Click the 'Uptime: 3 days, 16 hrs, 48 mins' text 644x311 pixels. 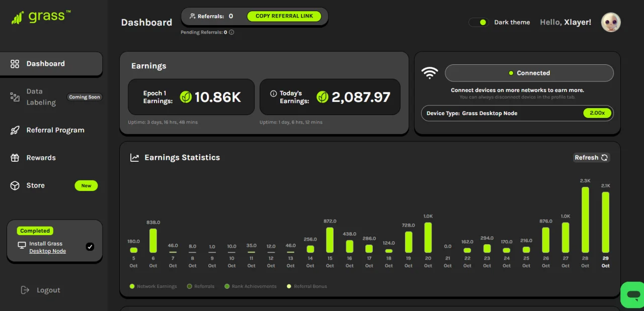click(163, 122)
